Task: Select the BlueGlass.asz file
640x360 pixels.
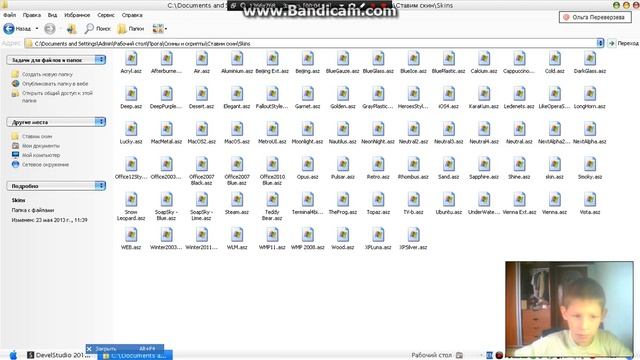Action: click(378, 62)
